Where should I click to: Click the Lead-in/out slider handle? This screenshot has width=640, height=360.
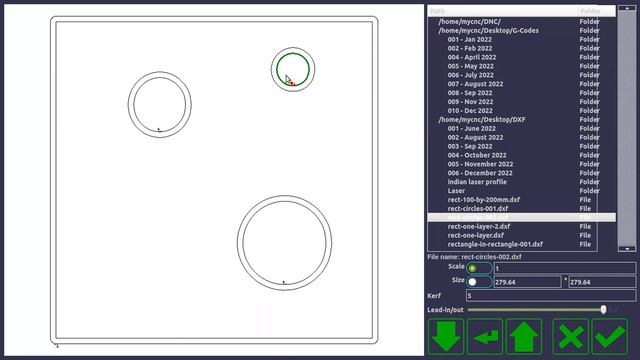pyautogui.click(x=603, y=310)
